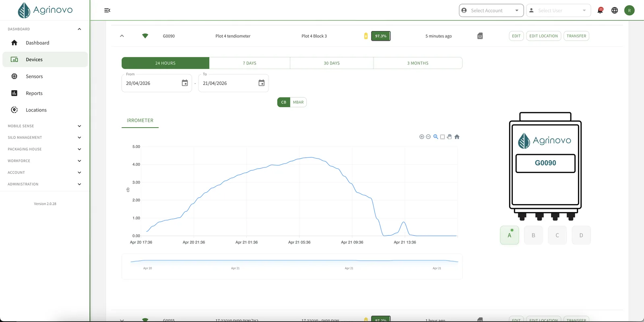Click the Locations target icon
644x322 pixels.
coord(14,110)
